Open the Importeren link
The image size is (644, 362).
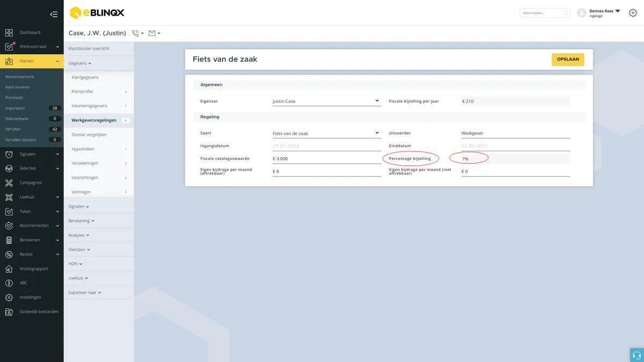click(x=15, y=108)
